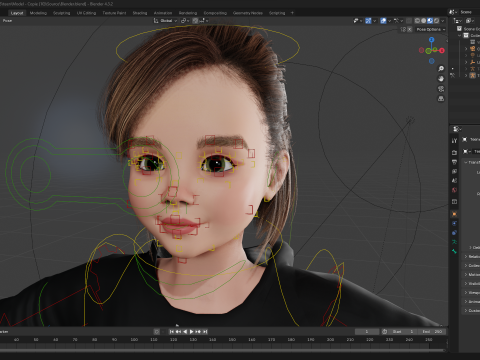Expand the camera object in outliner
The image size is (480, 360).
466,49
